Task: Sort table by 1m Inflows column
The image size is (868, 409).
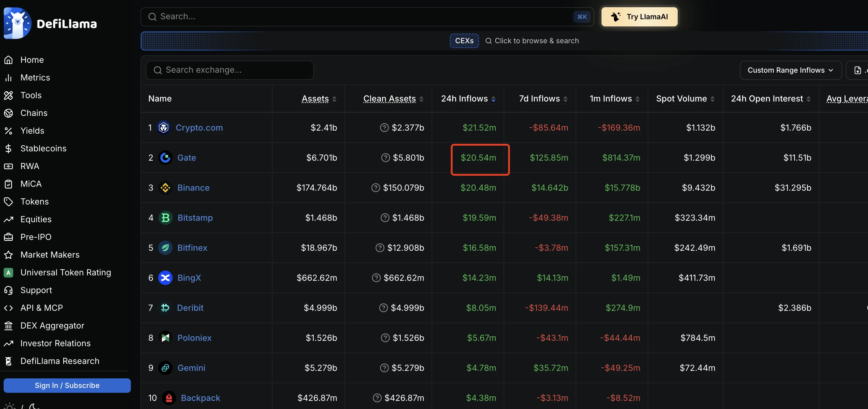Action: 615,99
